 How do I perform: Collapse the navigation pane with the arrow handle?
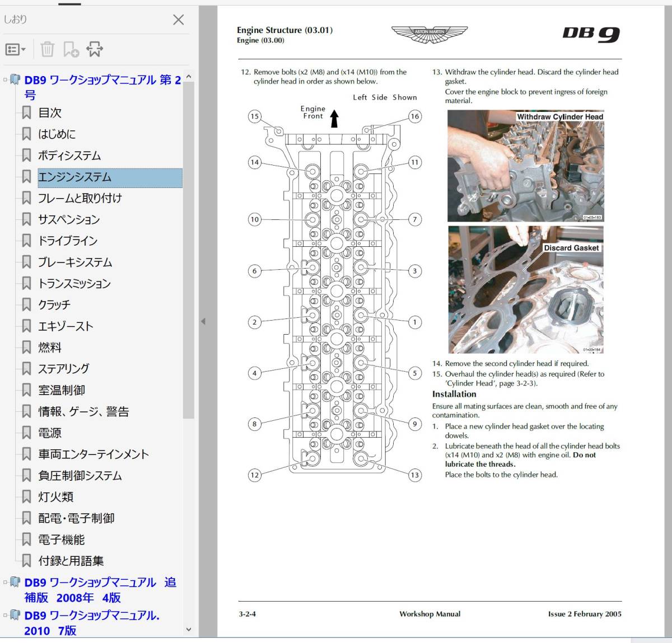(203, 321)
